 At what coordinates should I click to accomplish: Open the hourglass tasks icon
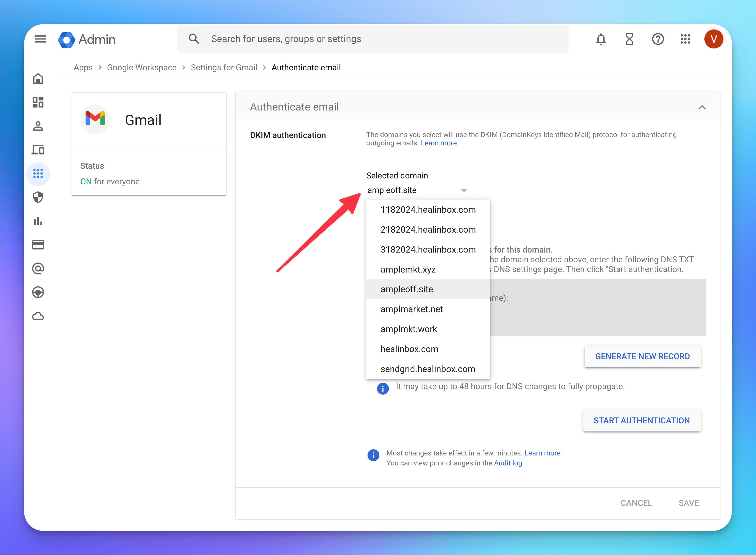pos(629,39)
